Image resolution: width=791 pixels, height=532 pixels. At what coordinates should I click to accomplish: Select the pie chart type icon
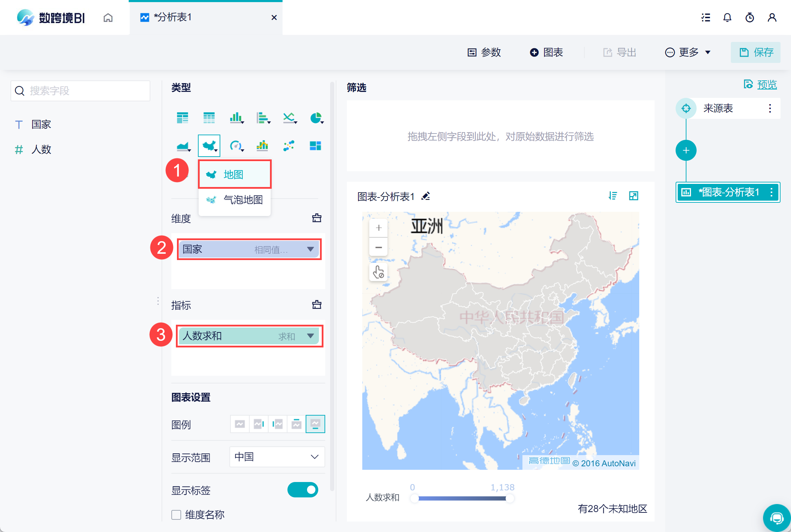click(x=316, y=118)
